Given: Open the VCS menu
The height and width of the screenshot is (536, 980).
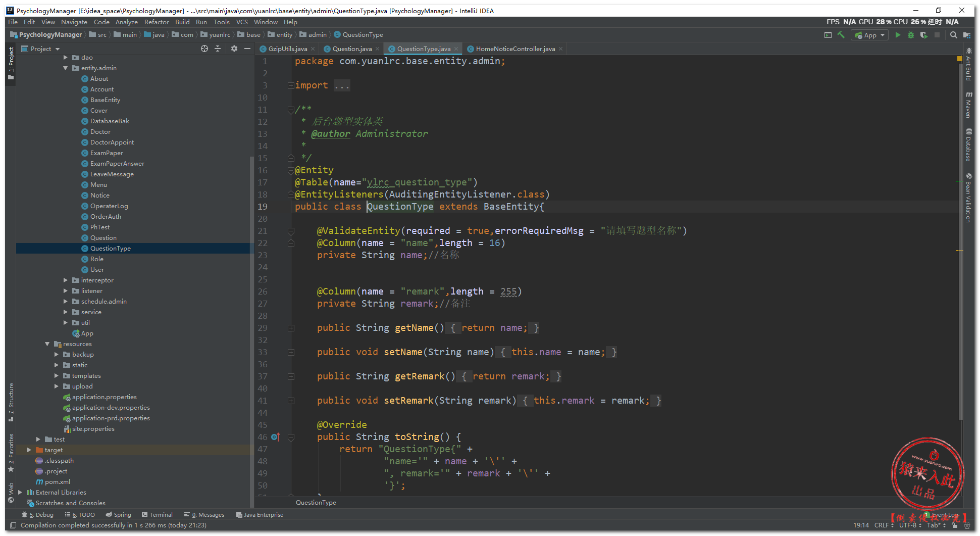Looking at the screenshot, I should (x=242, y=22).
